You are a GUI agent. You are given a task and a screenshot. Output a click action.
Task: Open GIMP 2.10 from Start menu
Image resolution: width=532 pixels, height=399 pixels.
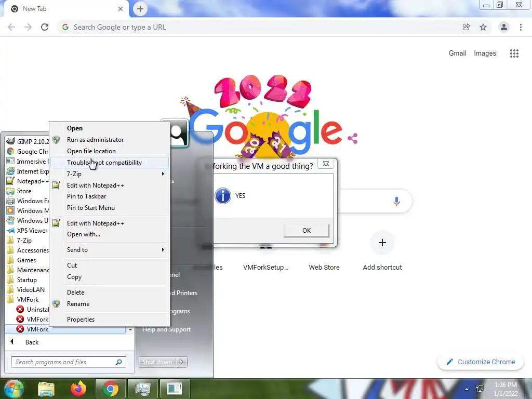point(28,141)
